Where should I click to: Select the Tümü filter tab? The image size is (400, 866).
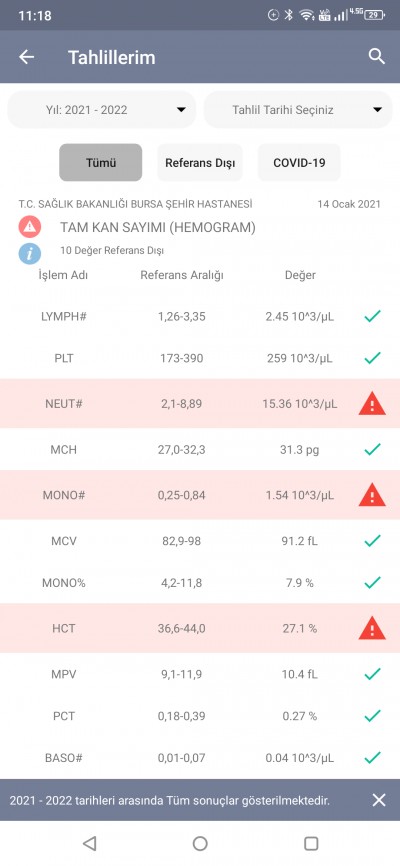(x=101, y=163)
